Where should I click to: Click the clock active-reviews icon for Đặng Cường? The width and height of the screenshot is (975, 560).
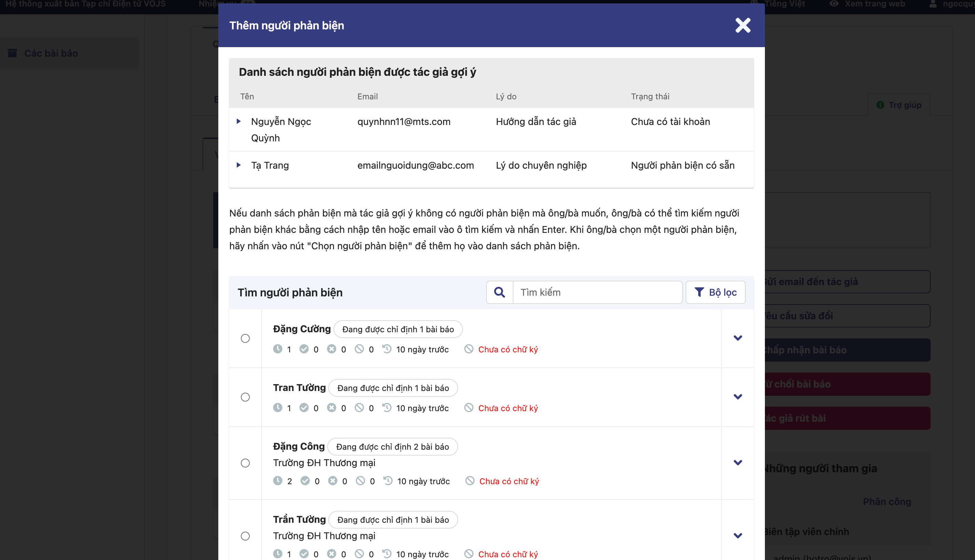click(277, 349)
